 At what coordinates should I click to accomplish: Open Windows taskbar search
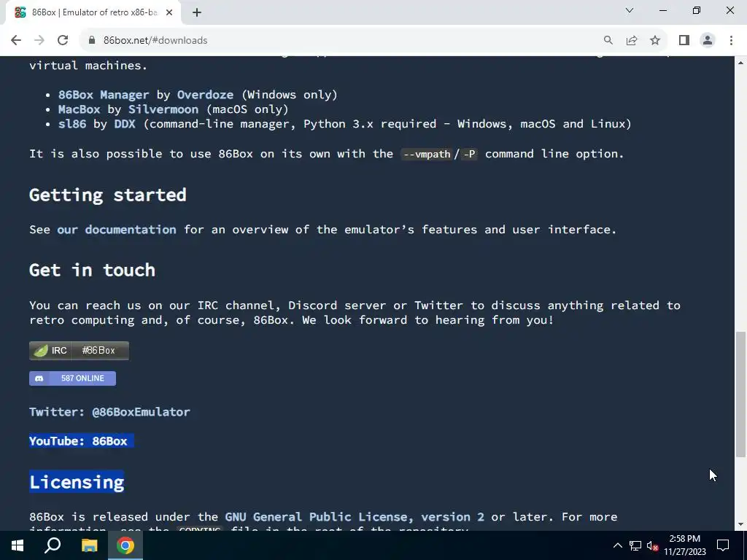click(x=53, y=545)
